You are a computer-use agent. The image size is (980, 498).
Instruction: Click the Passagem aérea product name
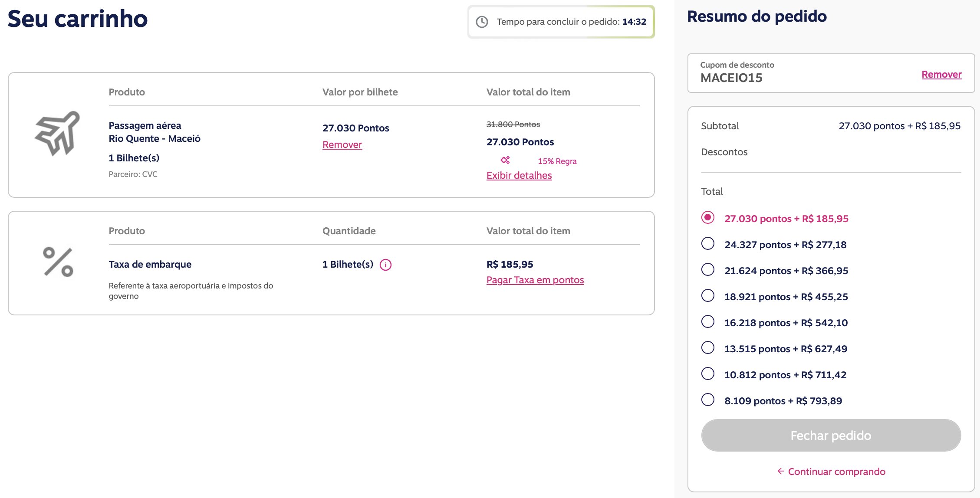(145, 125)
